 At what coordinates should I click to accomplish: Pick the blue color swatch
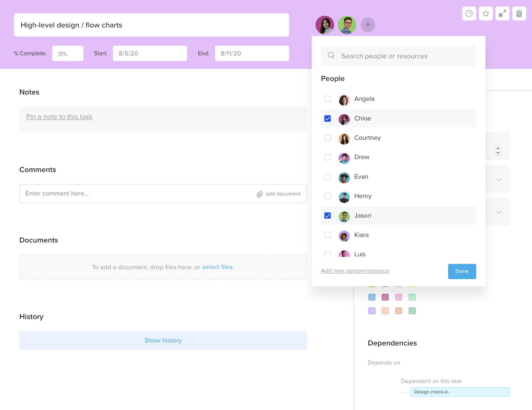pyautogui.click(x=372, y=297)
